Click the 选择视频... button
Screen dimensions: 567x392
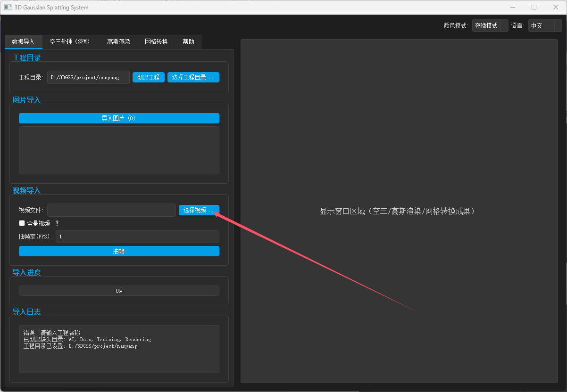click(199, 210)
